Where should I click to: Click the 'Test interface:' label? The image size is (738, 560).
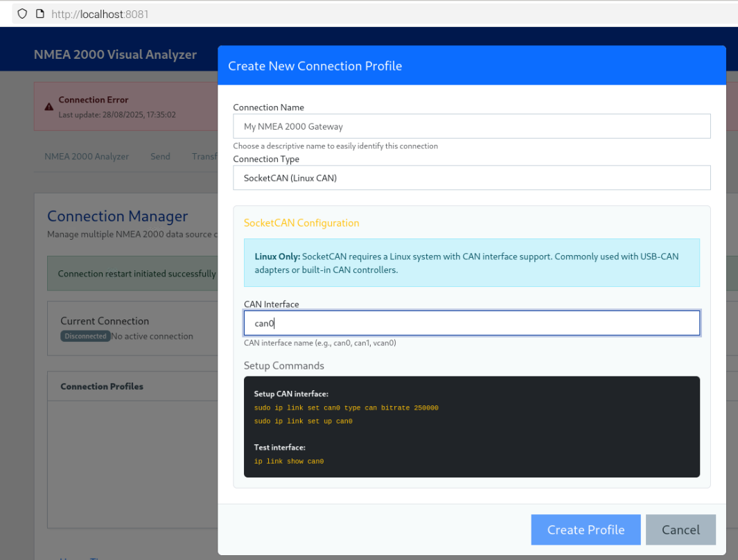279,448
